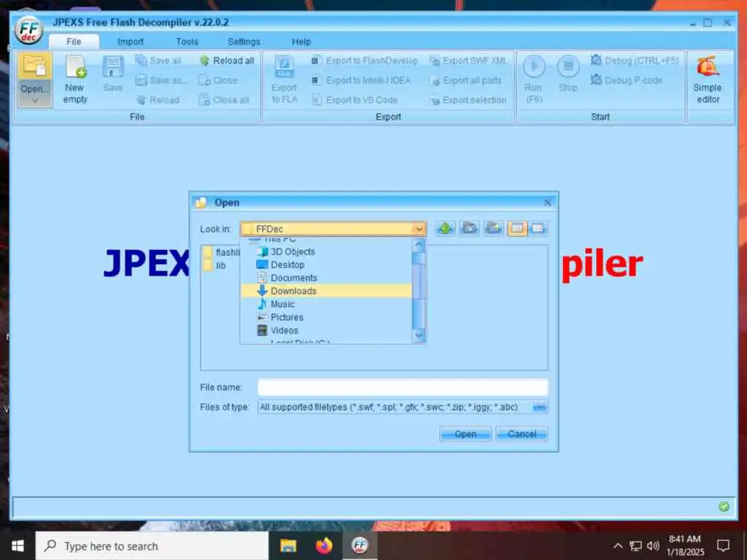
Task: Open the network icon in system tray
Action: (635, 545)
